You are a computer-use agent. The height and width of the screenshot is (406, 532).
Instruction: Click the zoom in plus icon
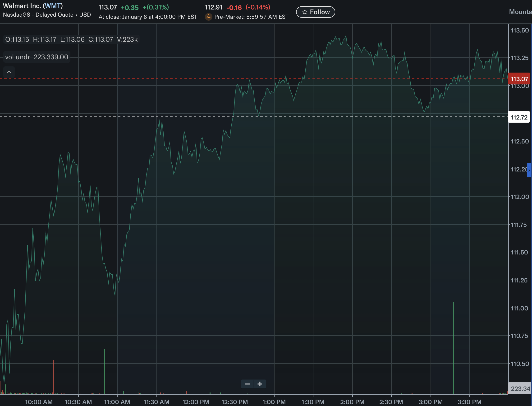click(x=260, y=384)
